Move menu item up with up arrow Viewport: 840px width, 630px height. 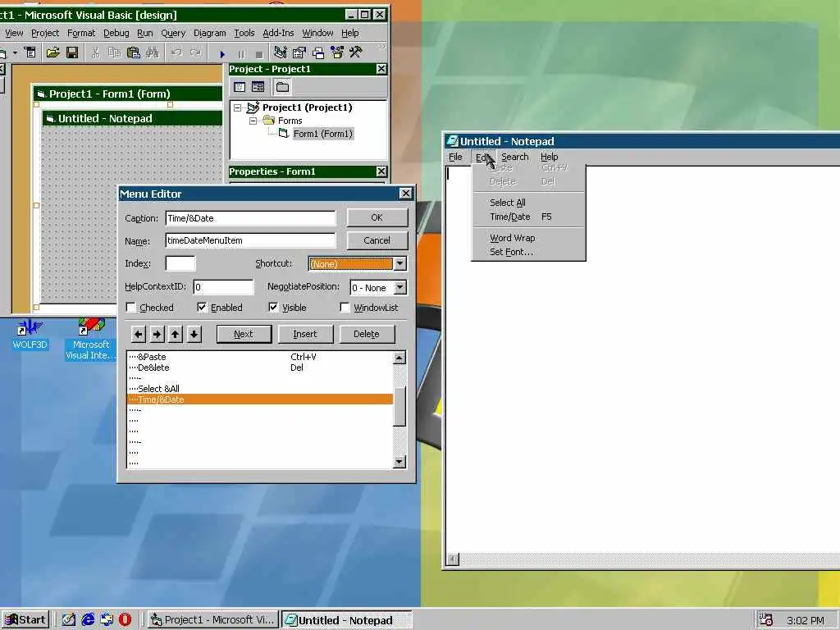coord(176,335)
